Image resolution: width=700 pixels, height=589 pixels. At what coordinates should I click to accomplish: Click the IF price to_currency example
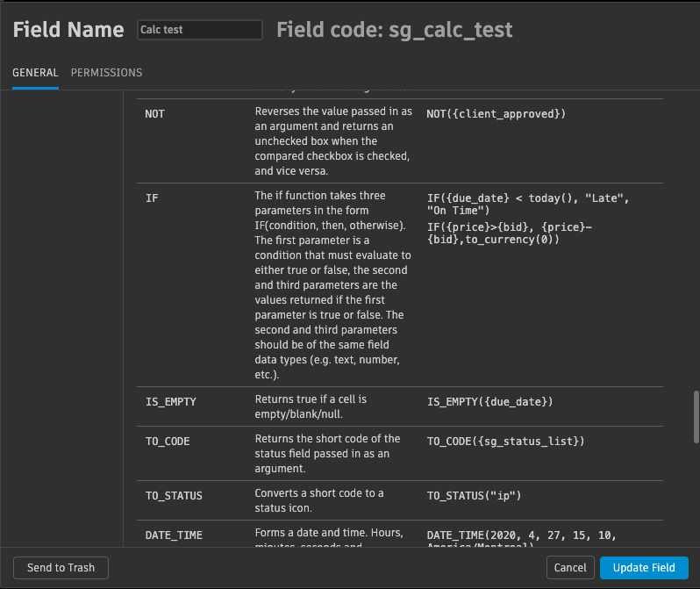504,233
